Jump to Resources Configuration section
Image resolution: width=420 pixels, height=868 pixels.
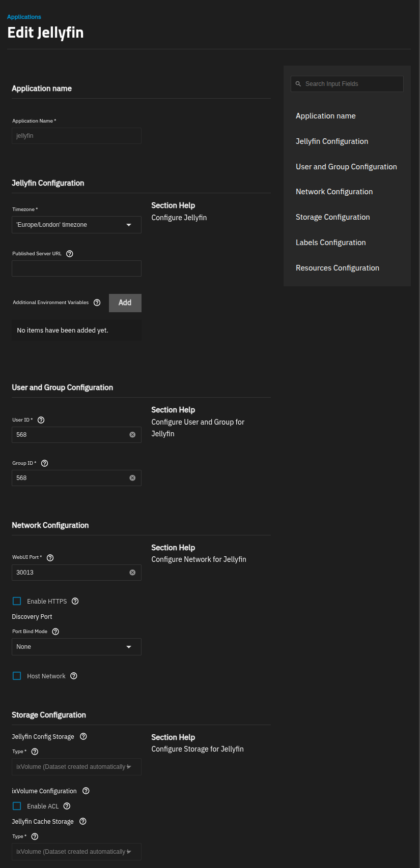click(338, 268)
